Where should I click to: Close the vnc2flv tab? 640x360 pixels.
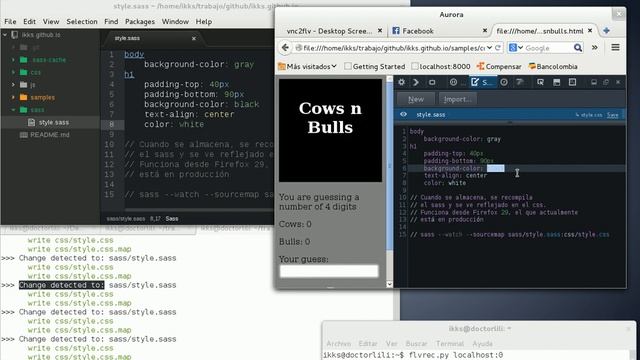380,31
